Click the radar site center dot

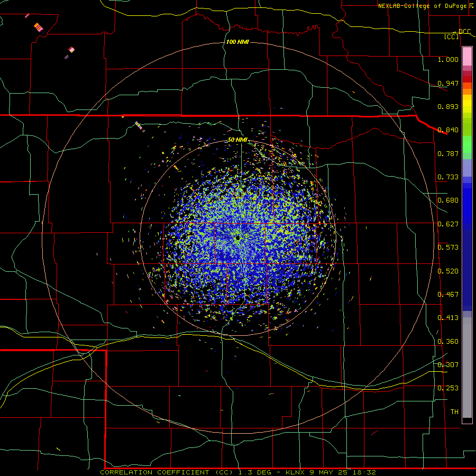pos(237,239)
